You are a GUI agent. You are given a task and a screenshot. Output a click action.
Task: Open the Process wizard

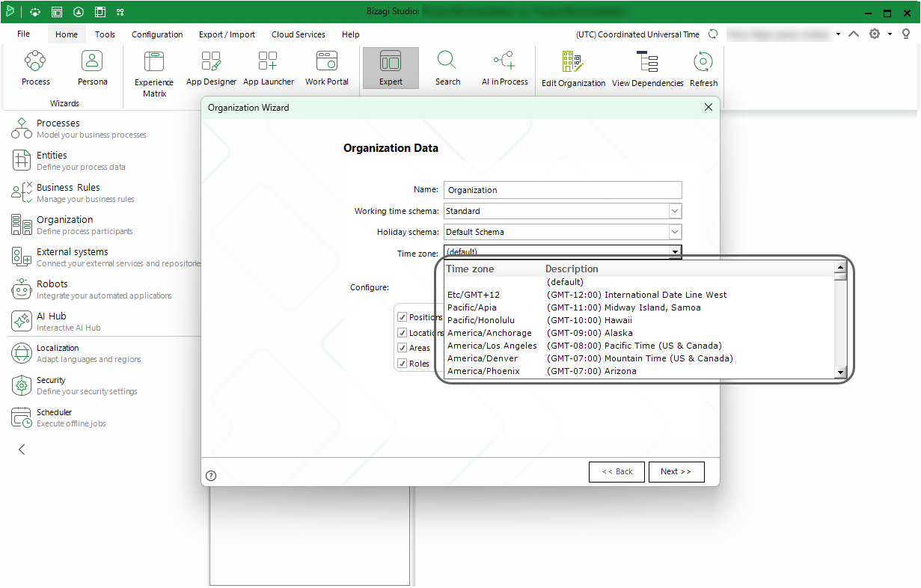click(35, 68)
